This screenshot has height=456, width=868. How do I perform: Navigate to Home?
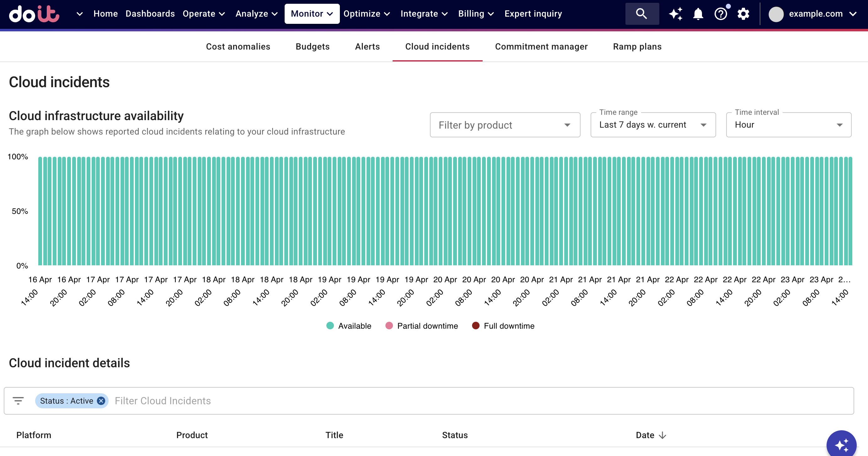[105, 14]
